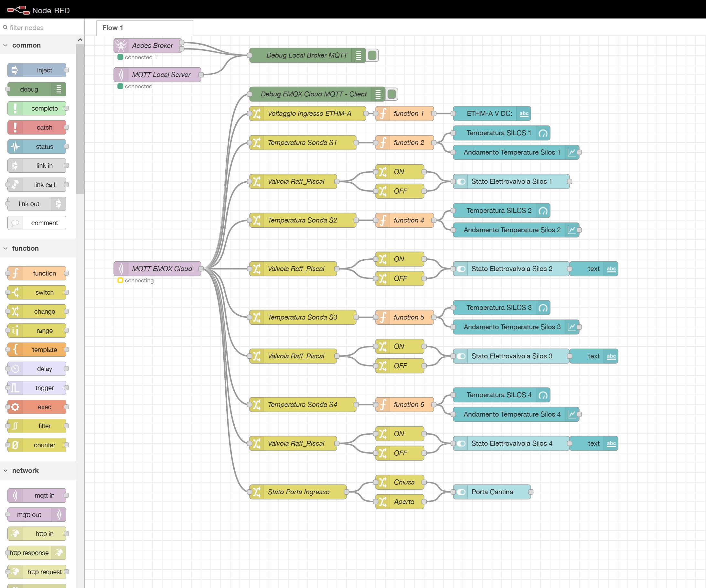
Task: Select the status node in the palette
Action: point(37,146)
